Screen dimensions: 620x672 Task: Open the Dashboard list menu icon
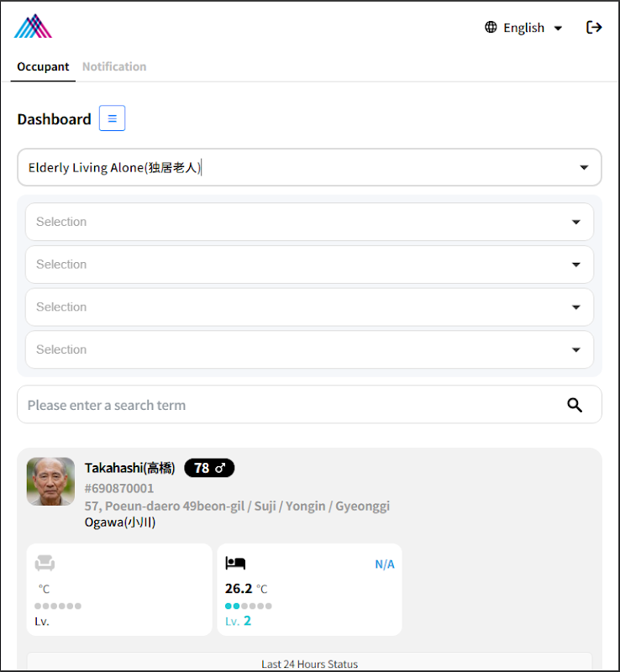click(112, 118)
